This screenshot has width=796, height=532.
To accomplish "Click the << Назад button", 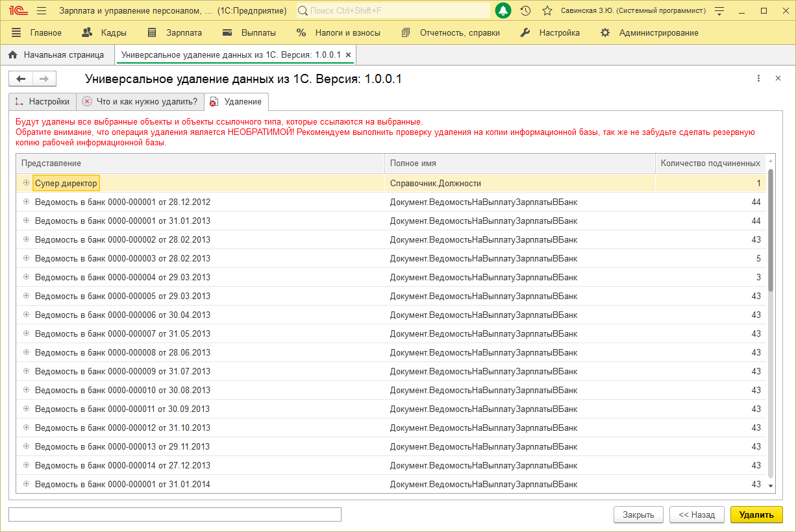I will [697, 514].
